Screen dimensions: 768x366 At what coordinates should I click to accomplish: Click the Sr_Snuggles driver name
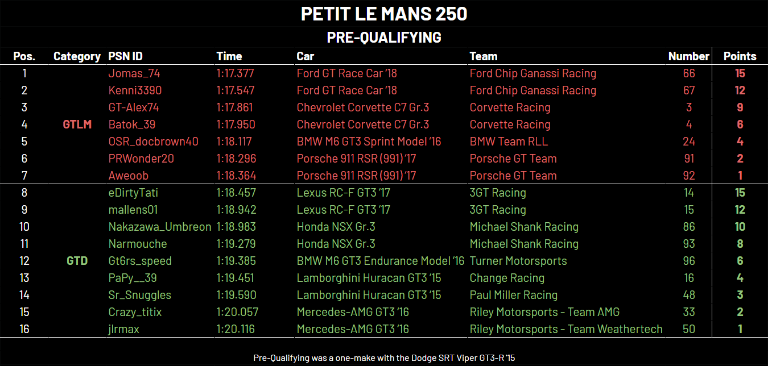coord(140,295)
